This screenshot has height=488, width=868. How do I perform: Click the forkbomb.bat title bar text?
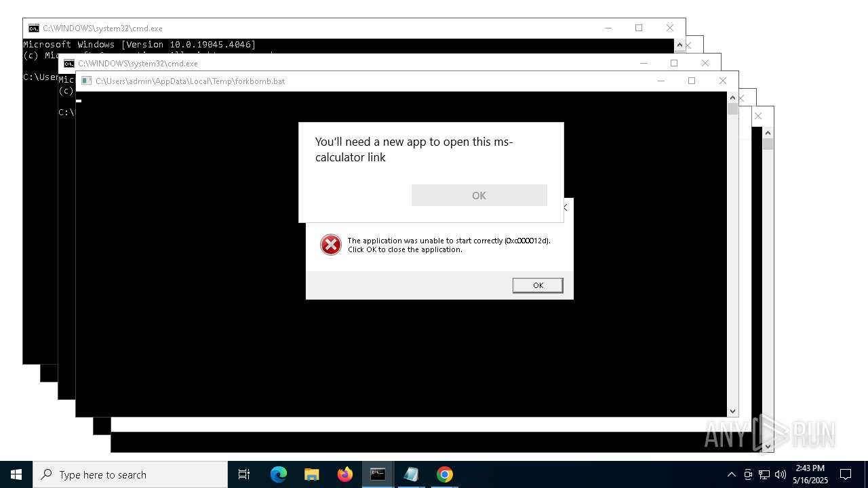[190, 81]
